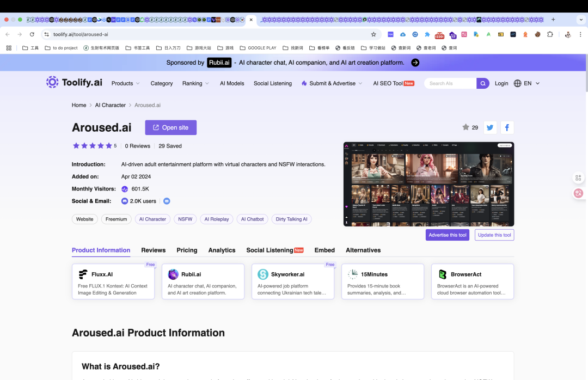The height and width of the screenshot is (380, 588).
Task: Go back in browser history
Action: (x=8, y=34)
